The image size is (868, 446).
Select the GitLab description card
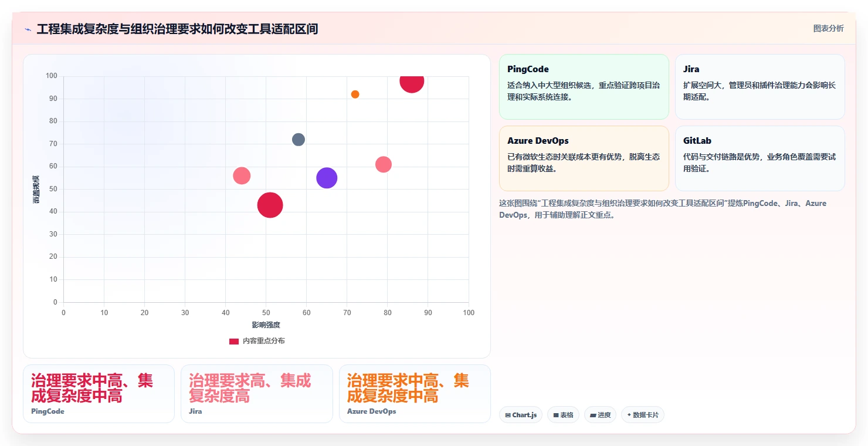pos(759,158)
